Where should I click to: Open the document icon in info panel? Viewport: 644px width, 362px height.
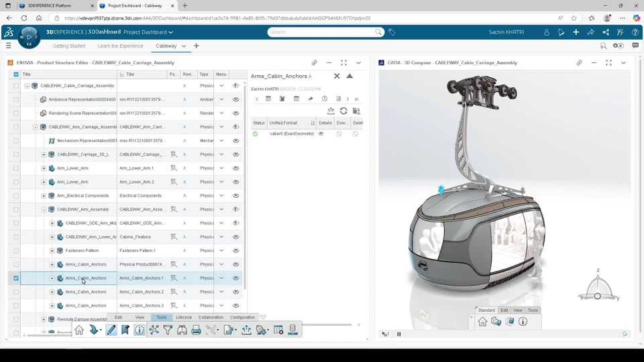(338, 99)
